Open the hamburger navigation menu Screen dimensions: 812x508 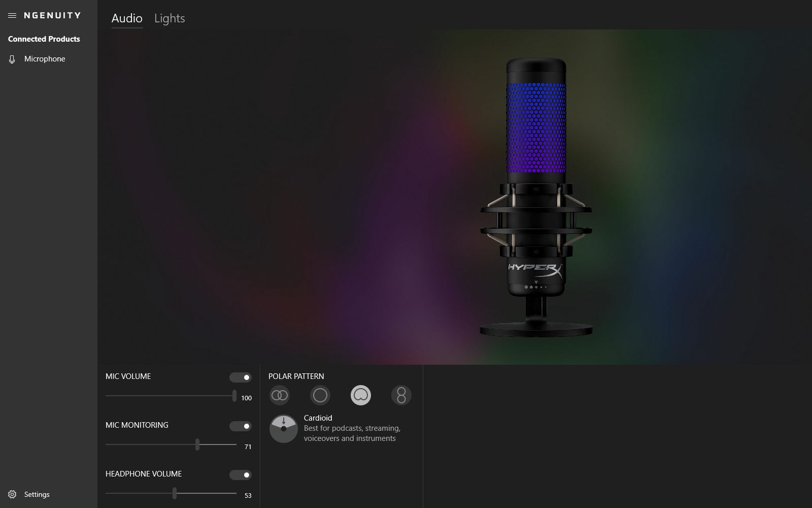(12, 16)
